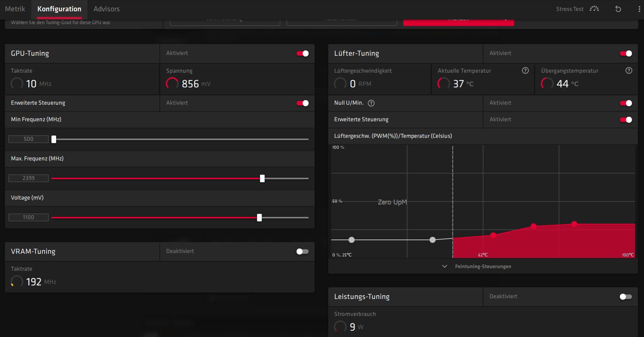Select the second gray fan curve point
Image resolution: width=644 pixels, height=337 pixels.
tap(433, 240)
